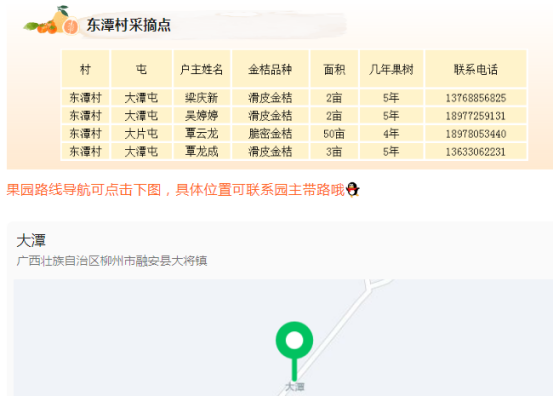
Task: Click the kumquat fruit illustration icon
Action: click(52, 21)
